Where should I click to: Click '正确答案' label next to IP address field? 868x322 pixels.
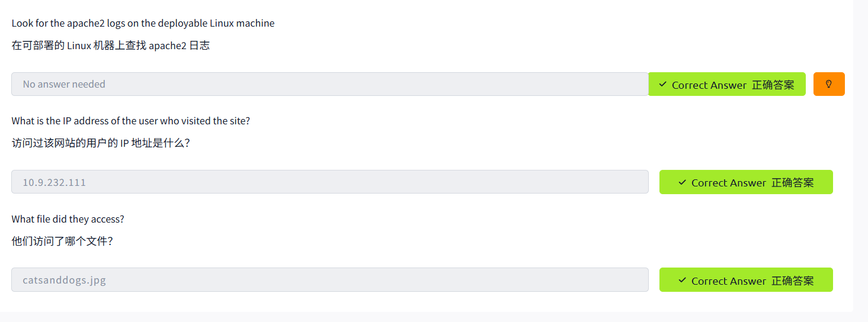coord(792,183)
